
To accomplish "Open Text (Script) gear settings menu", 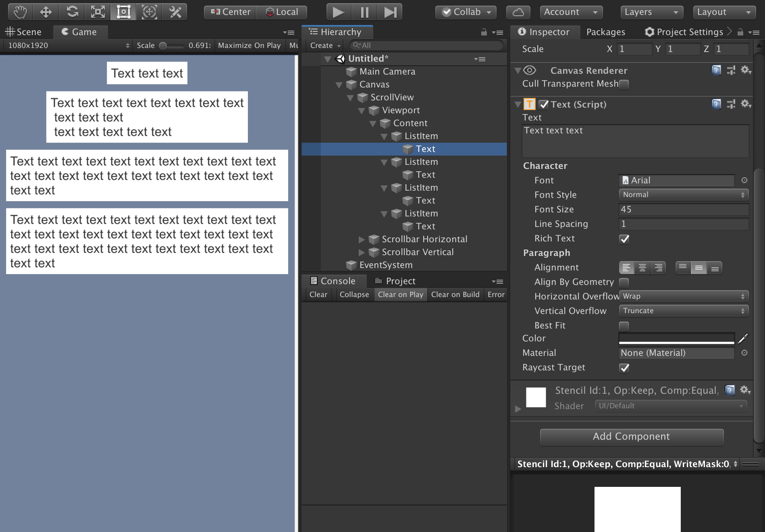I will point(746,104).
